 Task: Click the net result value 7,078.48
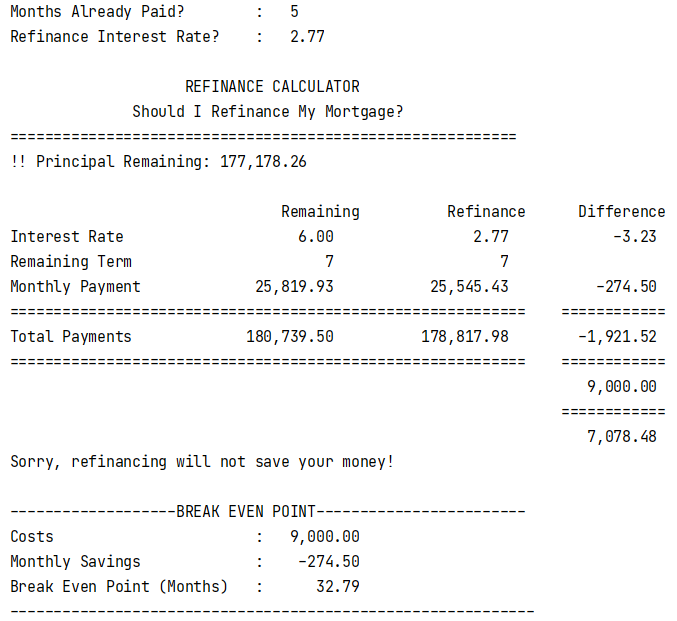point(622,437)
